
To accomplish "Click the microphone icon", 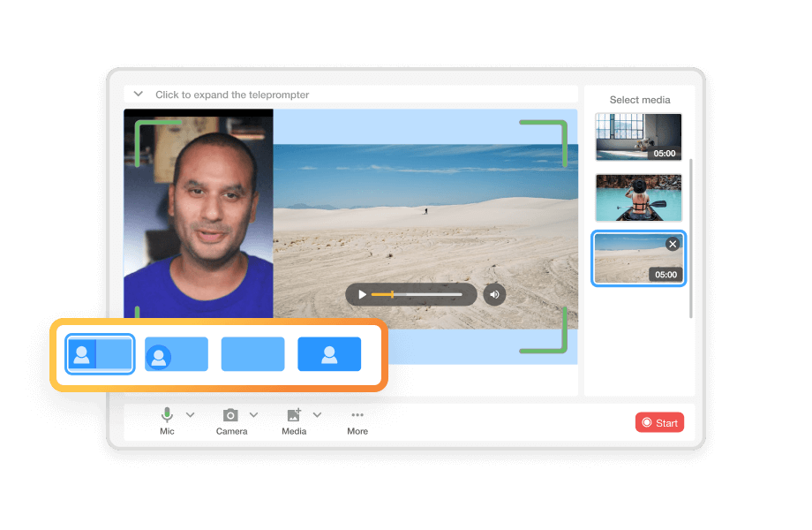I will (x=167, y=414).
